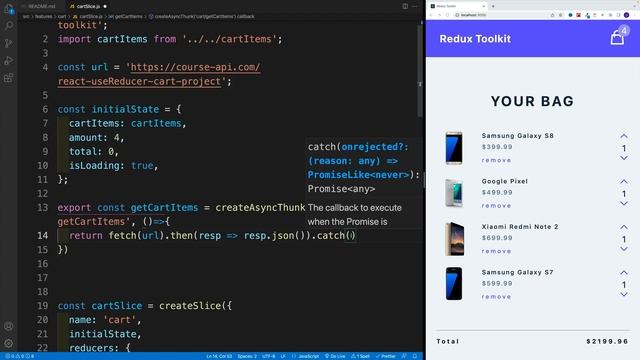Click the Go Live status bar button

335,356
